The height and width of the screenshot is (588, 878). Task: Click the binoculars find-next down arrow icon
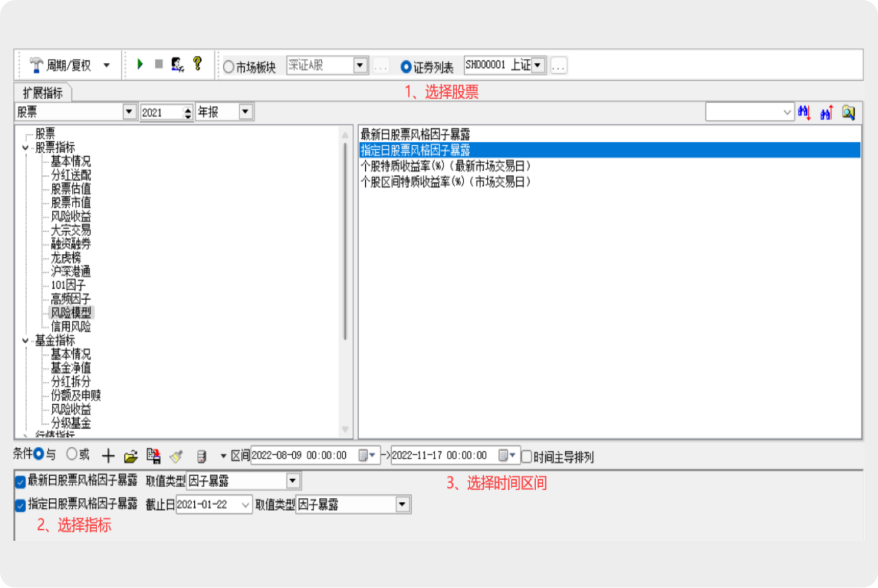coord(804,113)
